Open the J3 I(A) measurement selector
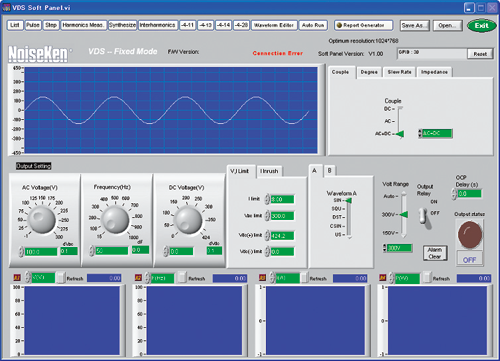The width and height of the screenshot is (500, 361). [x=285, y=278]
